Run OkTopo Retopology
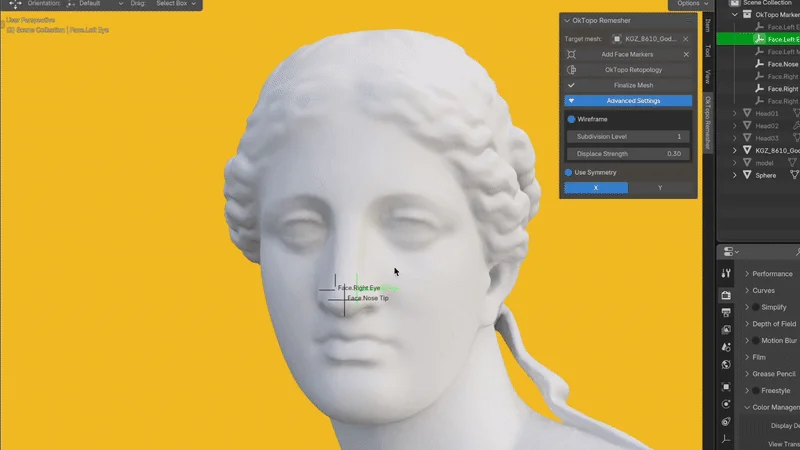 click(x=628, y=70)
